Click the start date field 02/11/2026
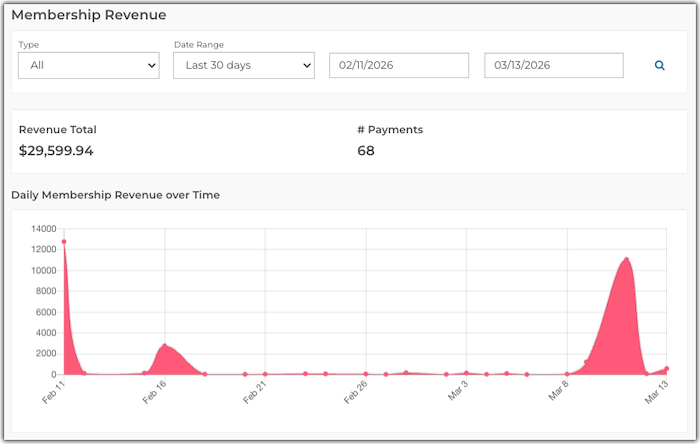The image size is (700, 444). coord(399,65)
